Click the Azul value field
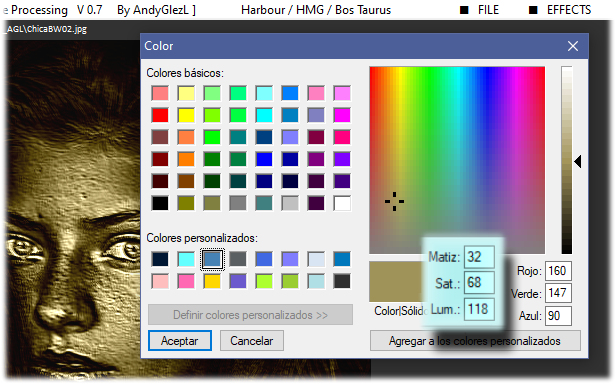 click(558, 316)
